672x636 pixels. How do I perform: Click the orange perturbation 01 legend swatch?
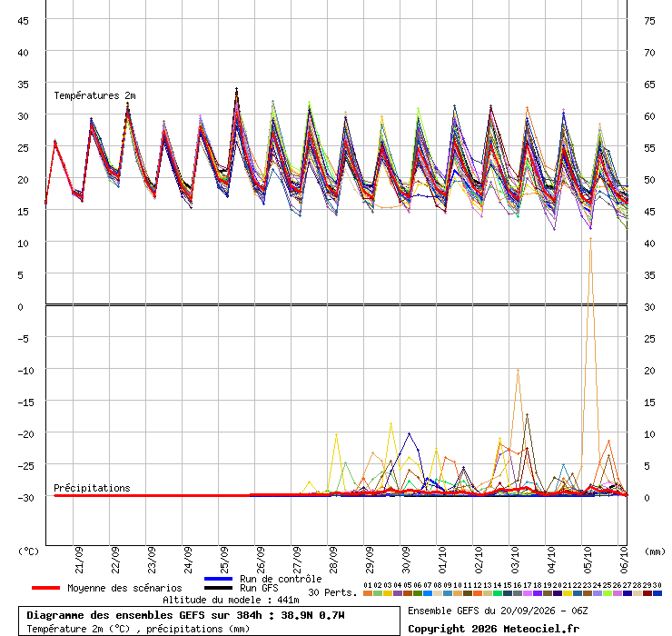[x=367, y=593]
